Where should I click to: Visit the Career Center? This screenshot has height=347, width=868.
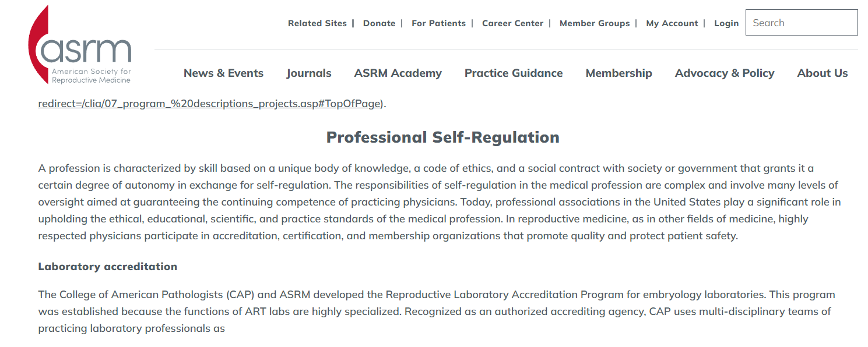pos(512,23)
